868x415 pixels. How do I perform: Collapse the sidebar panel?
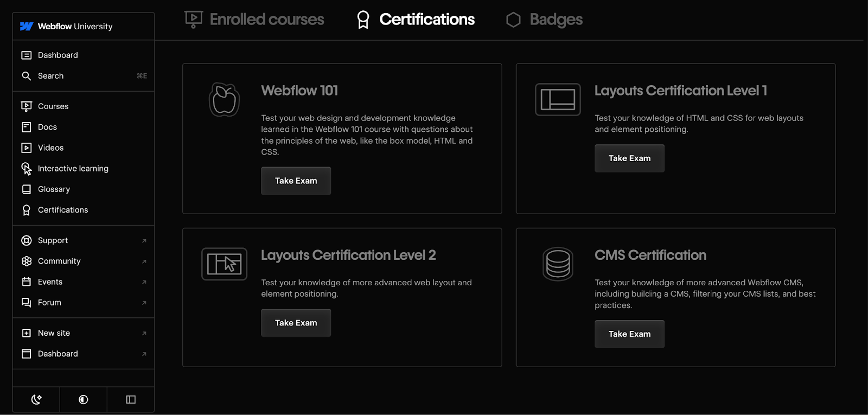pos(131,400)
